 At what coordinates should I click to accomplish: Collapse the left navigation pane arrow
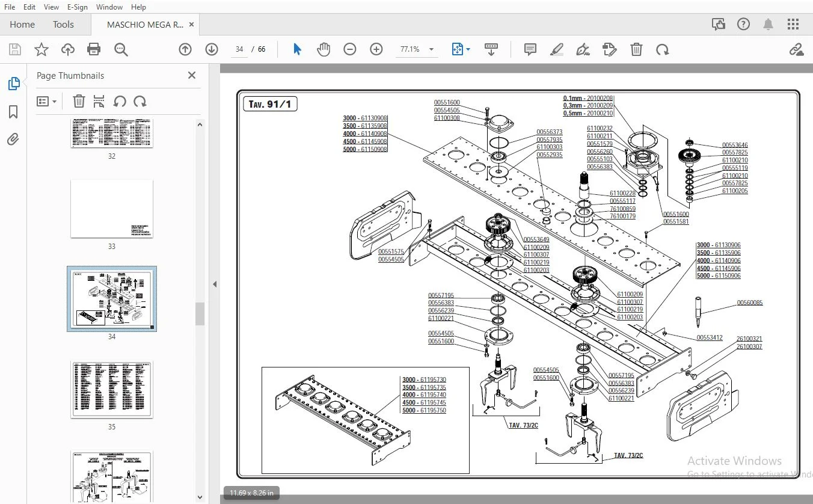(215, 284)
